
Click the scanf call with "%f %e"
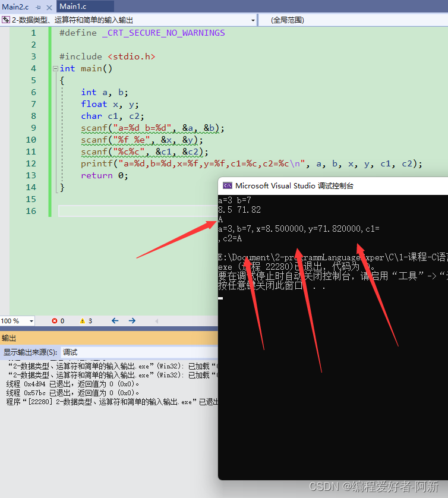[x=142, y=140]
